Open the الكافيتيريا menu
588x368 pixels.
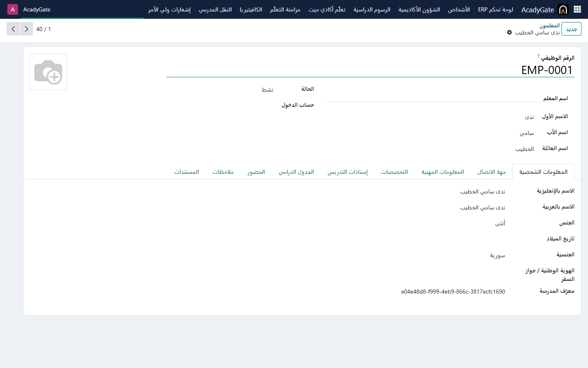pyautogui.click(x=251, y=9)
